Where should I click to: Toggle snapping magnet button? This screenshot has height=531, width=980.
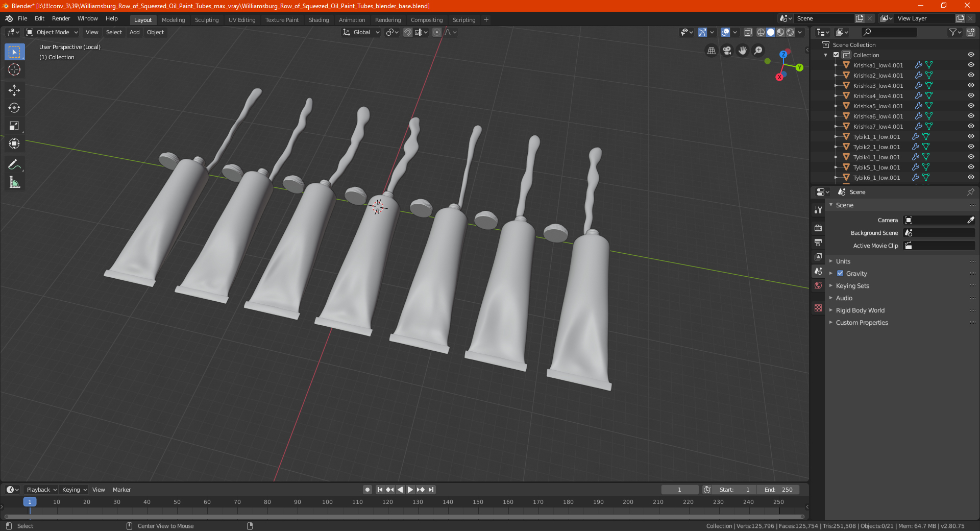click(x=407, y=32)
